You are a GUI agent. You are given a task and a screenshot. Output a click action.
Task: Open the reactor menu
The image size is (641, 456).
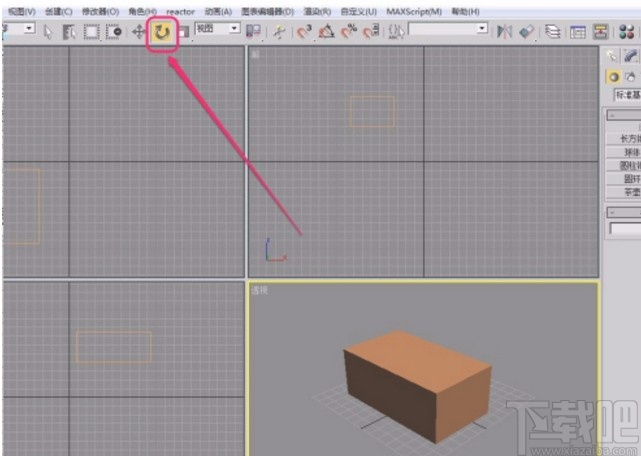180,12
